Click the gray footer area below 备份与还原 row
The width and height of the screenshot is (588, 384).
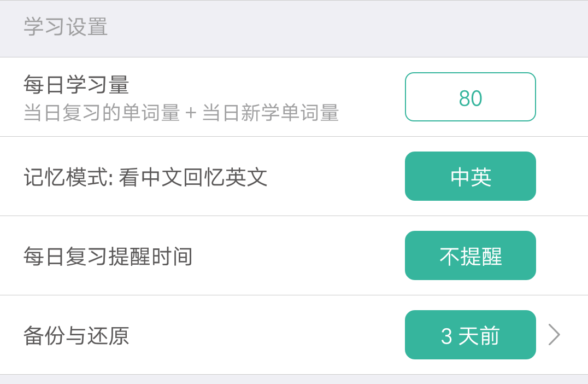tap(294, 380)
